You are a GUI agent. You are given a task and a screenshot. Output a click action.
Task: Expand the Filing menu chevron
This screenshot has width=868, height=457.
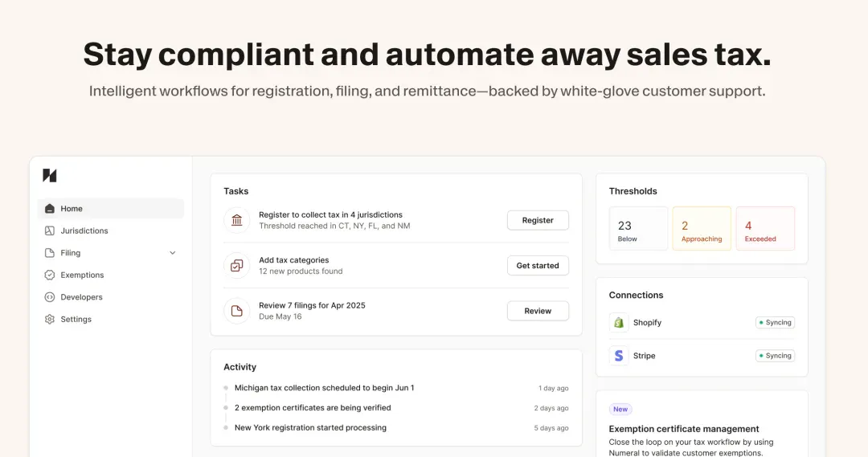(x=172, y=253)
